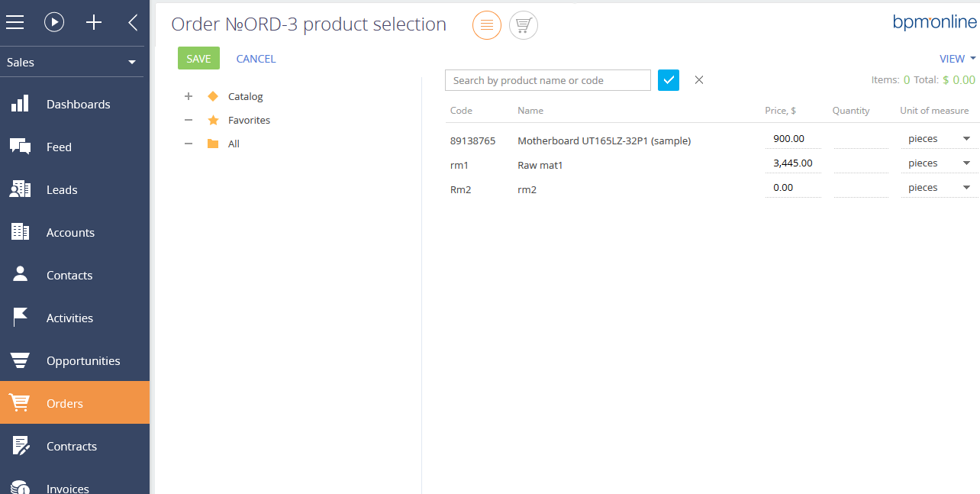Click the run process play icon

coord(54,23)
